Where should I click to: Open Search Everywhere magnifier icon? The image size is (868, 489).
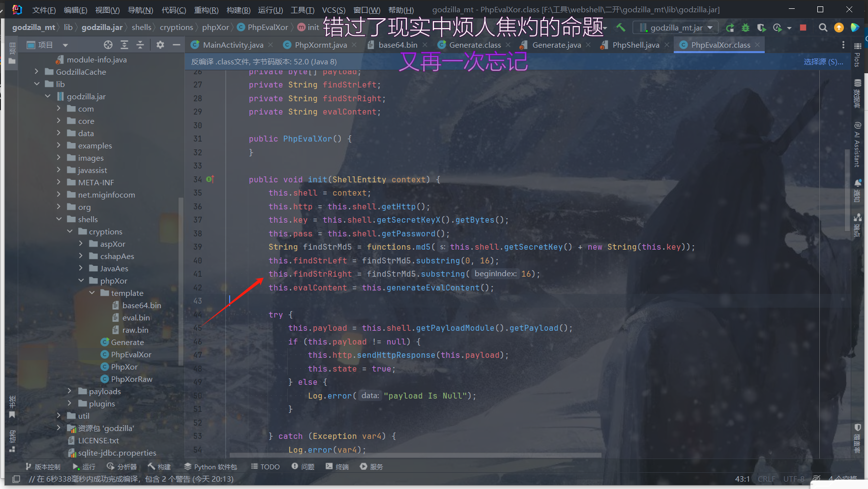pyautogui.click(x=823, y=28)
